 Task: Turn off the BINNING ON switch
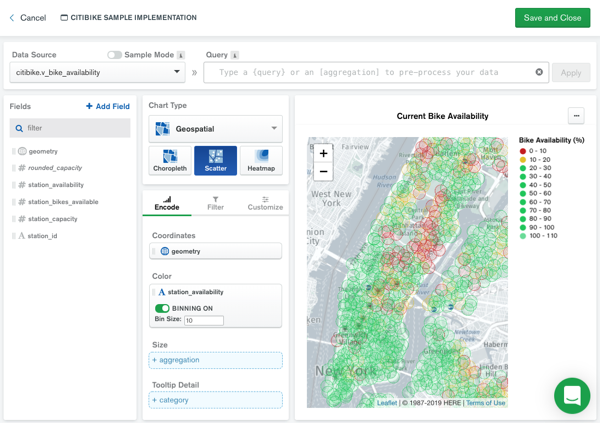point(162,308)
